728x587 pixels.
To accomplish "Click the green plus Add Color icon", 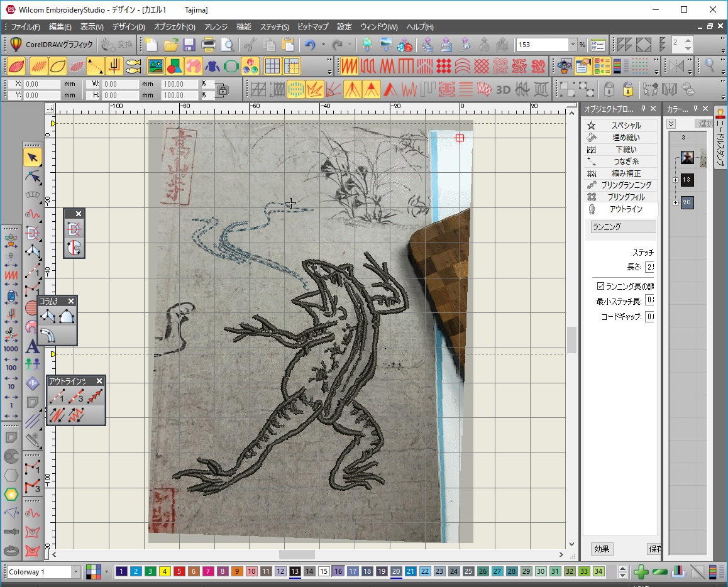I will [x=641, y=572].
